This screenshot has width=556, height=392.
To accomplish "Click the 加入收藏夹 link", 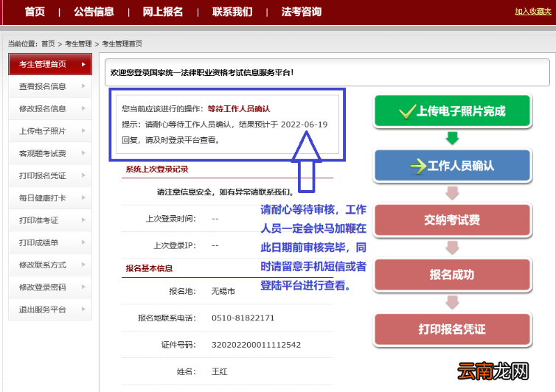I will 533,12.
